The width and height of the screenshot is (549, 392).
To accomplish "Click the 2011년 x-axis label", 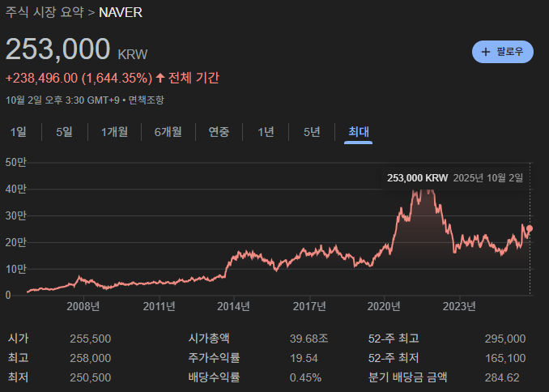I will click(159, 306).
